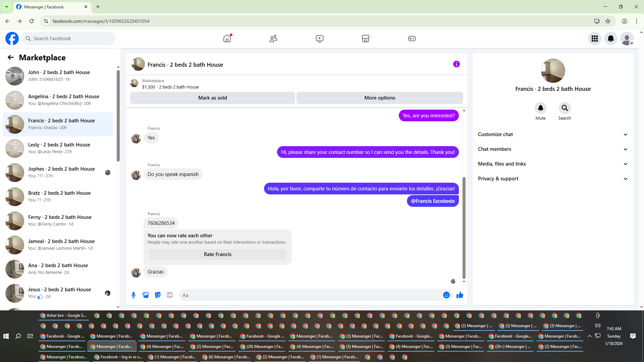The width and height of the screenshot is (644, 362).
Task: Mute the Francis conversation
Action: click(540, 108)
